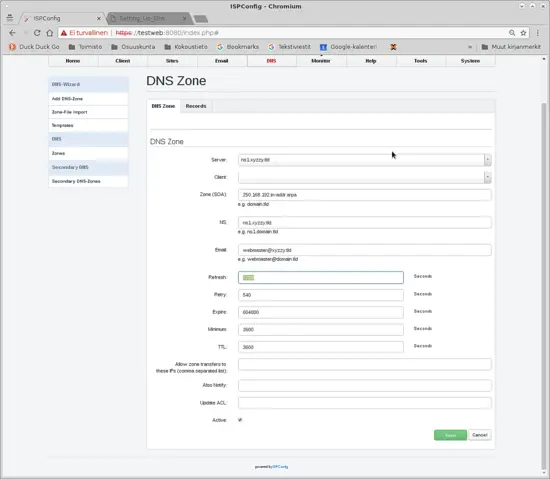Click the TTL seconds field

[x=321, y=347]
